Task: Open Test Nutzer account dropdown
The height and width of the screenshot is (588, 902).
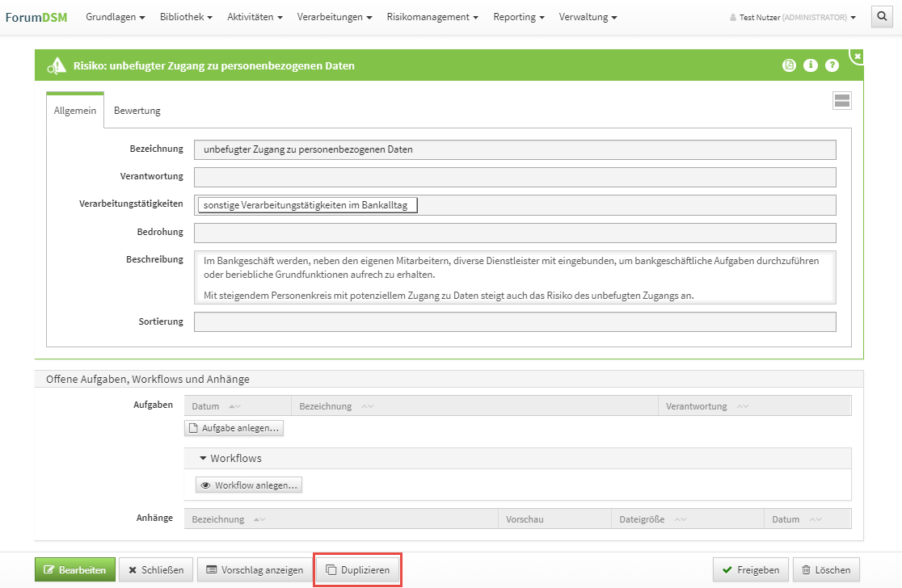Action: (792, 17)
